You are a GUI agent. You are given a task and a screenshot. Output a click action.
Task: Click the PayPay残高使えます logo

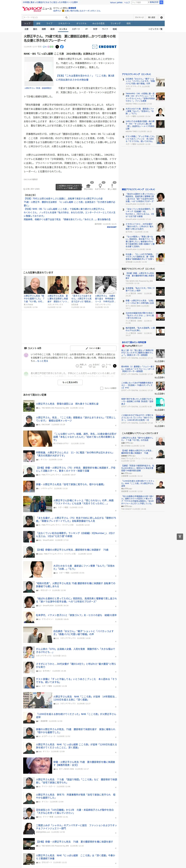[x=132, y=346]
